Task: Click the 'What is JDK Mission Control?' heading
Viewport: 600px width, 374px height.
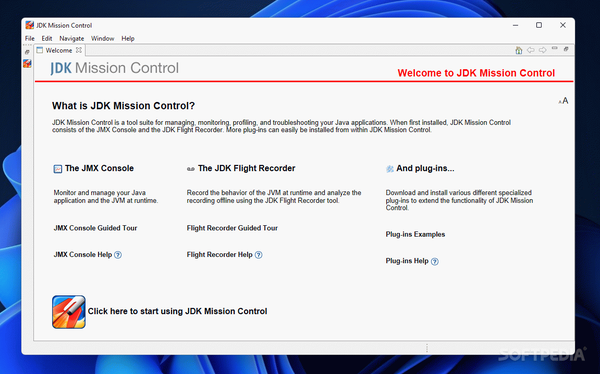Action: coord(123,106)
